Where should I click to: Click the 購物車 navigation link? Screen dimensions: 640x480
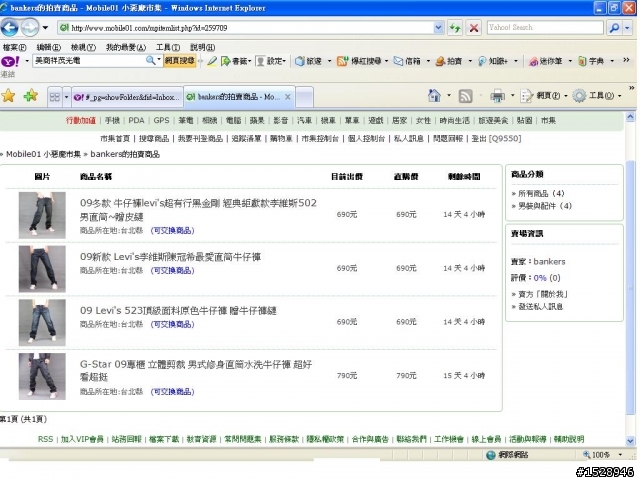(281, 139)
